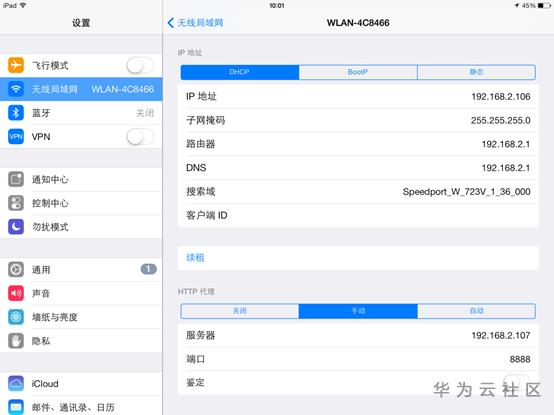Edit proxy port field 8888
Screen dimensions: 554x415
click(358, 359)
